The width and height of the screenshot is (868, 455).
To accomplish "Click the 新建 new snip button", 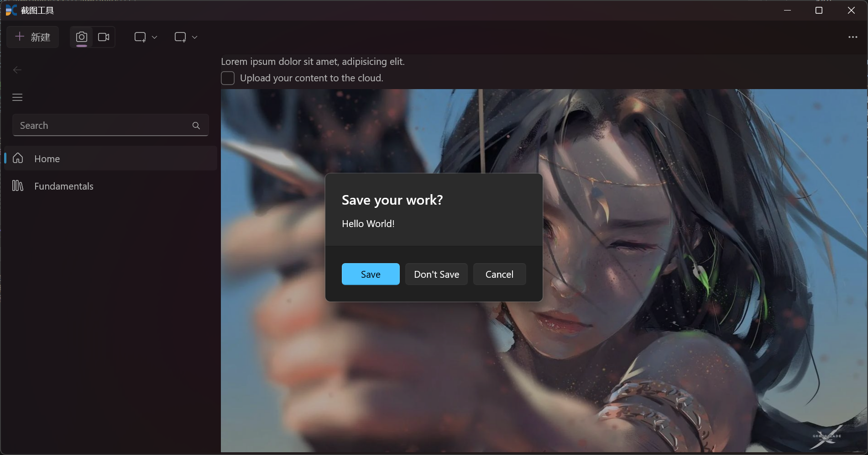I will coord(33,37).
